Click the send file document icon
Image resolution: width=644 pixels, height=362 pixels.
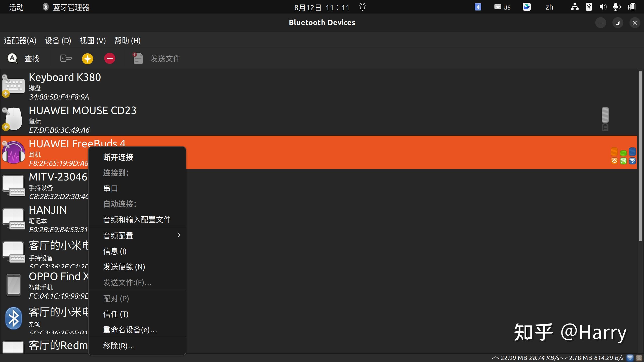tap(138, 58)
